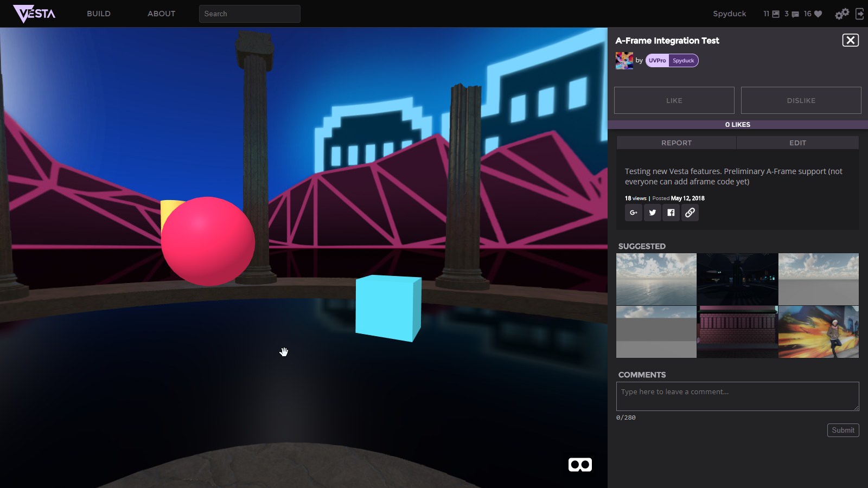
Task: Click the Search input field
Action: [x=250, y=14]
